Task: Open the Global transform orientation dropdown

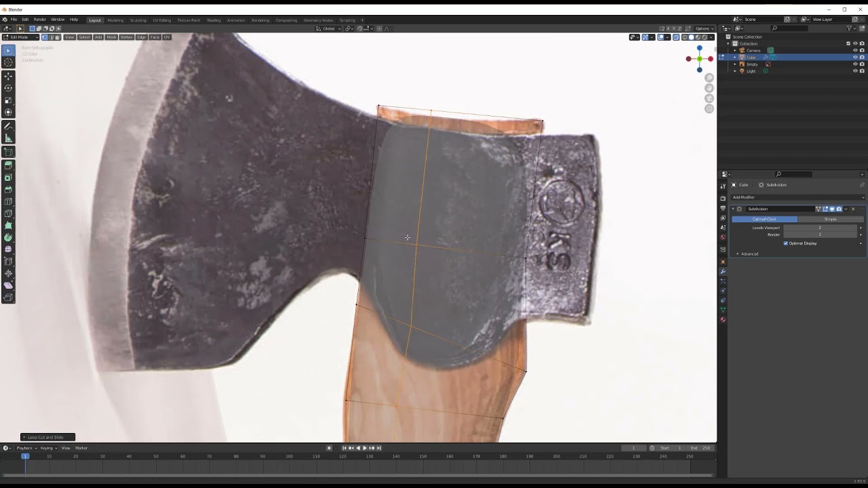Action: [x=328, y=28]
